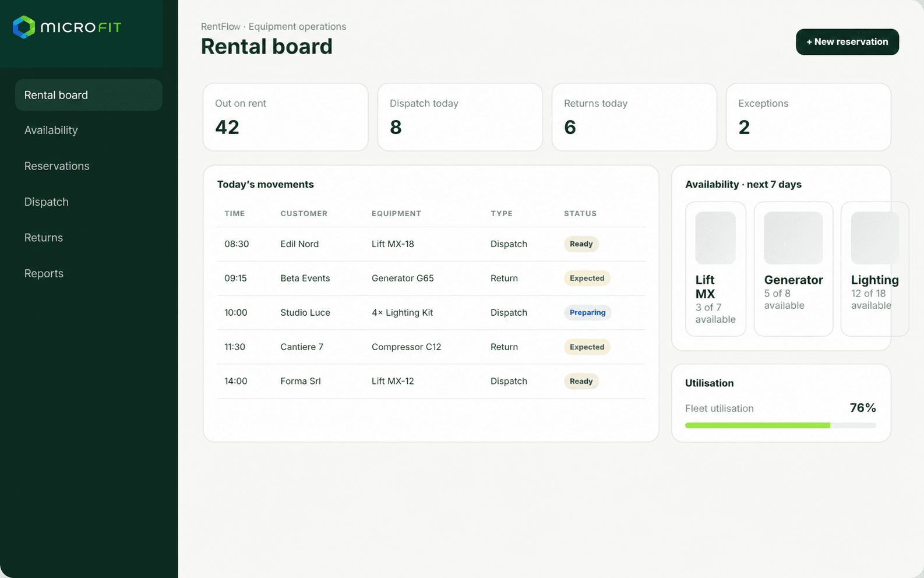Click the EQUIPMENT column header
924x578 pixels.
point(396,214)
